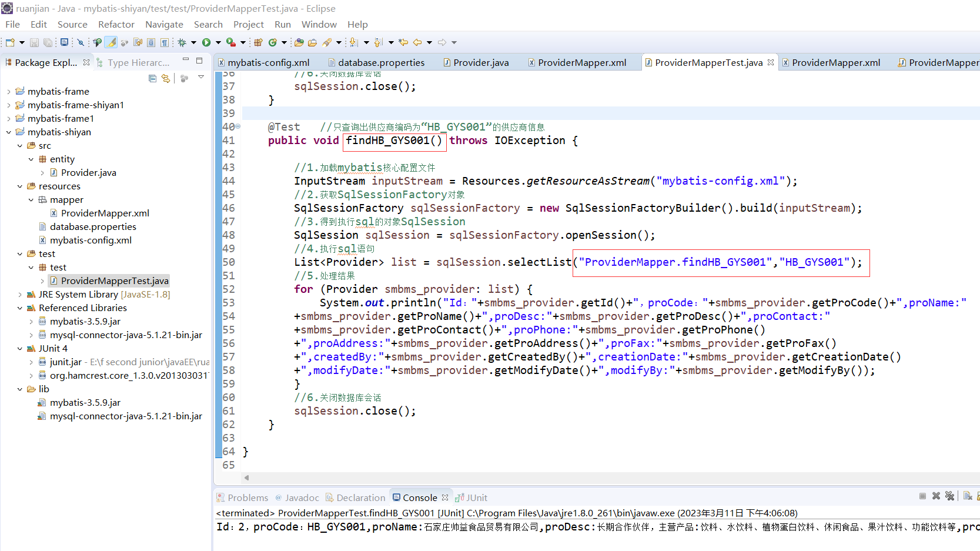Open the Search toolbar icon
This screenshot has width=980, height=551.
coord(328,42)
